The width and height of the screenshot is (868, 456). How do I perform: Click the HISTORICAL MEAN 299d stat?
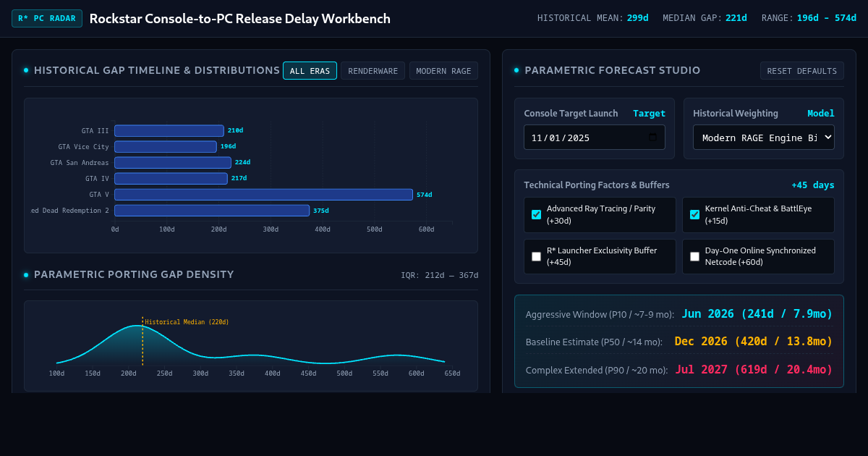[x=592, y=18]
